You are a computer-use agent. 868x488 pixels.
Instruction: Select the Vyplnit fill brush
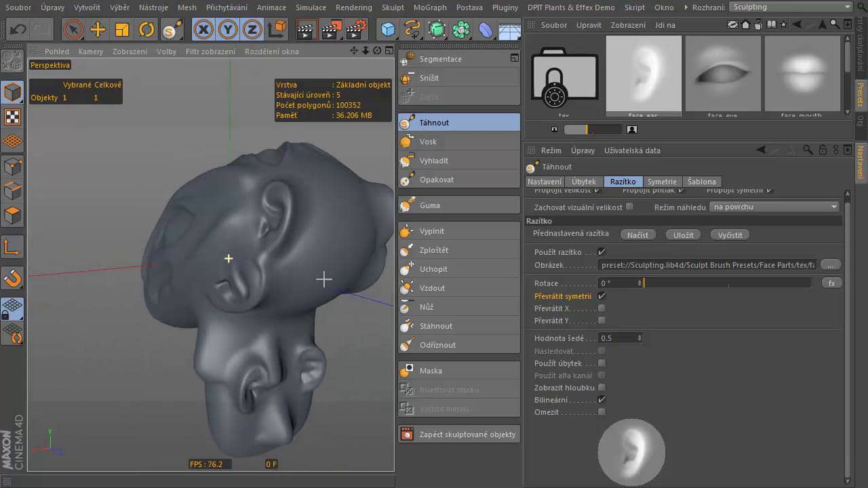(x=459, y=231)
